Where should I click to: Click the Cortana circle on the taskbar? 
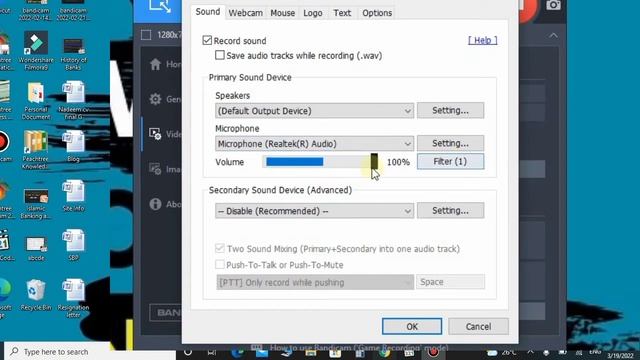(x=188, y=352)
